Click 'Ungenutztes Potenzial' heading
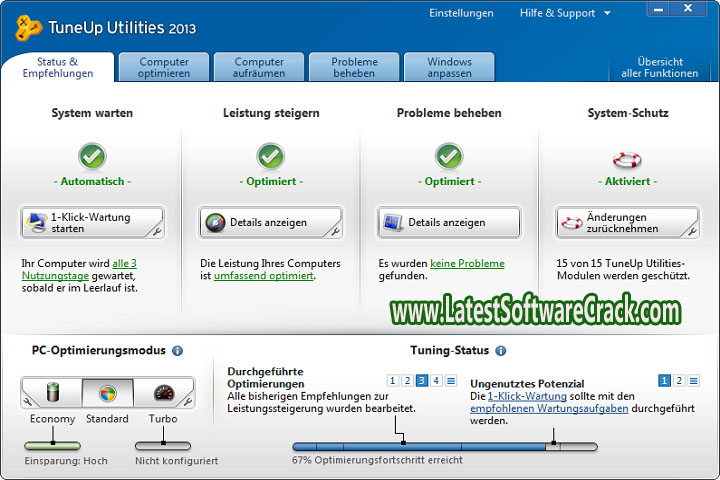 point(527,384)
